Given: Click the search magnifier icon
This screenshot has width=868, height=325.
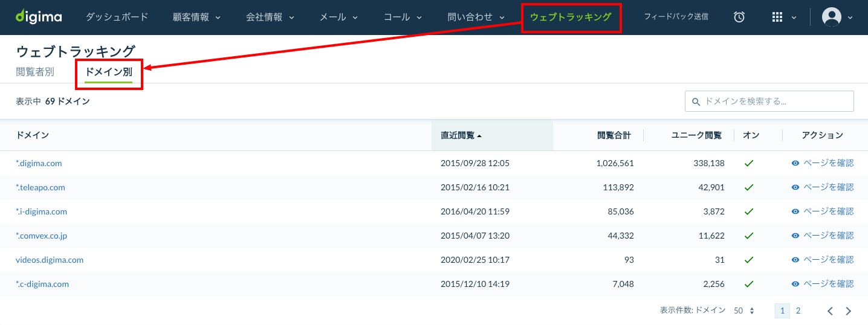Looking at the screenshot, I should (696, 101).
